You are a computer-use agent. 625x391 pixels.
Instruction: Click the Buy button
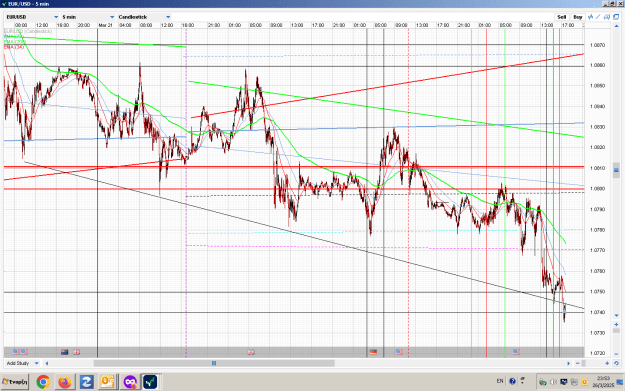tap(578, 17)
